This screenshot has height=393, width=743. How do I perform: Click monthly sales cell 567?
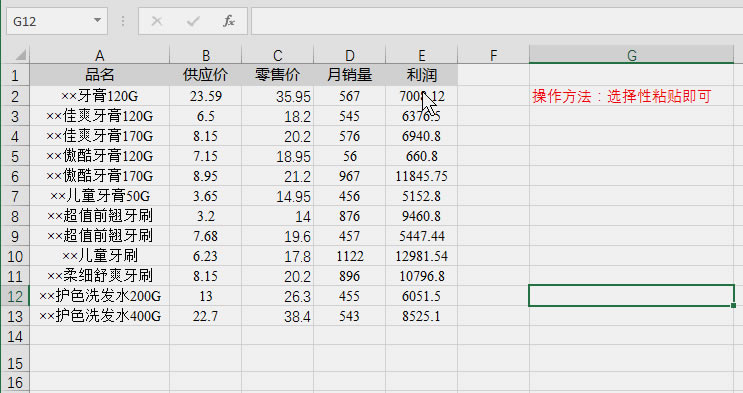pyautogui.click(x=350, y=96)
